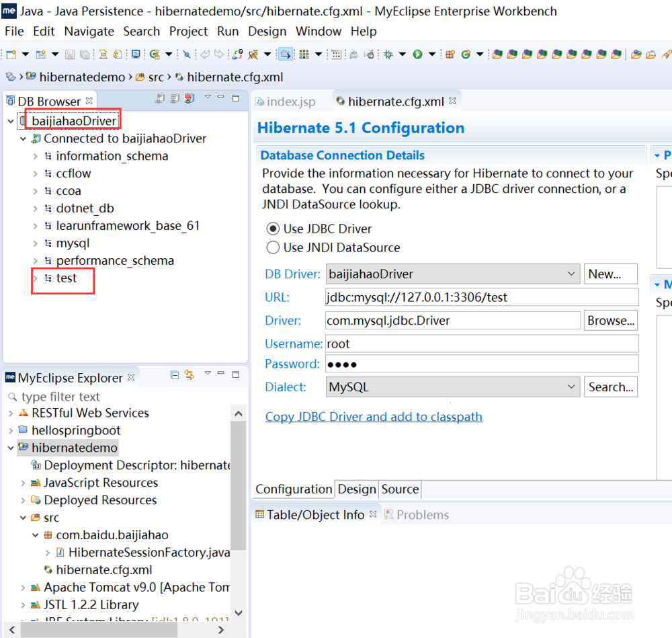Click Collapse All icon in MyEclipse Explorer

175,375
